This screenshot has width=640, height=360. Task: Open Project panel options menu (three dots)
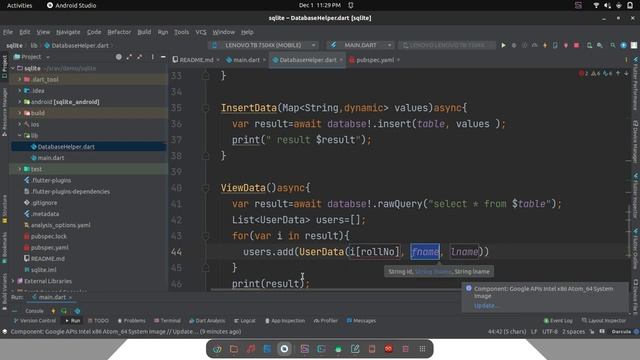pos(152,57)
